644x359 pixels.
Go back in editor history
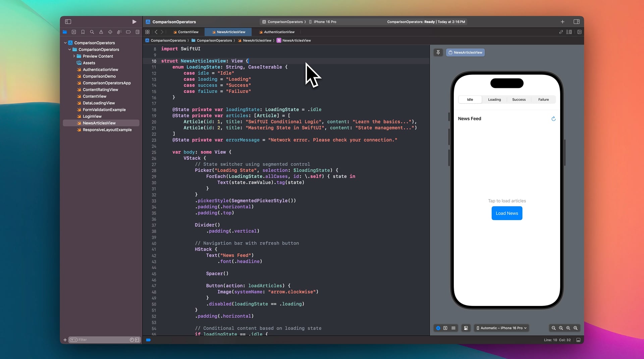156,32
